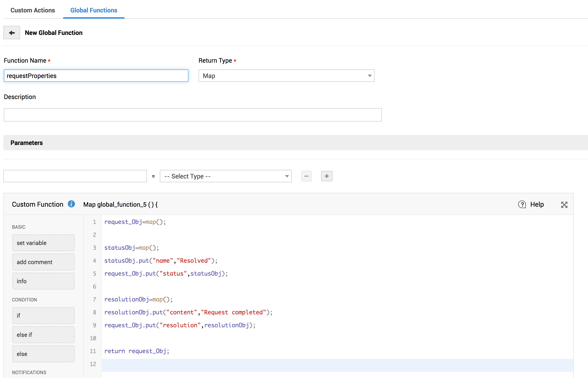Open the Return Type dropdown
588x378 pixels.
286,76
